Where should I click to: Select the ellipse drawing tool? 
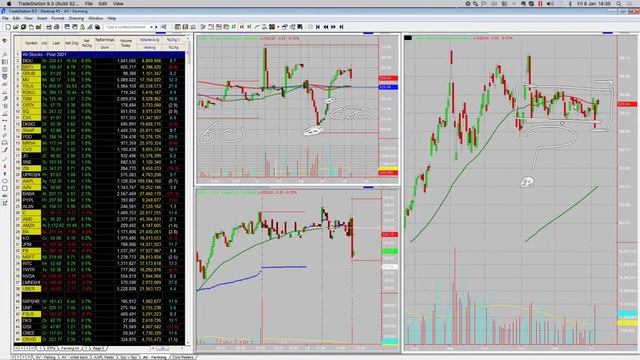point(5,181)
